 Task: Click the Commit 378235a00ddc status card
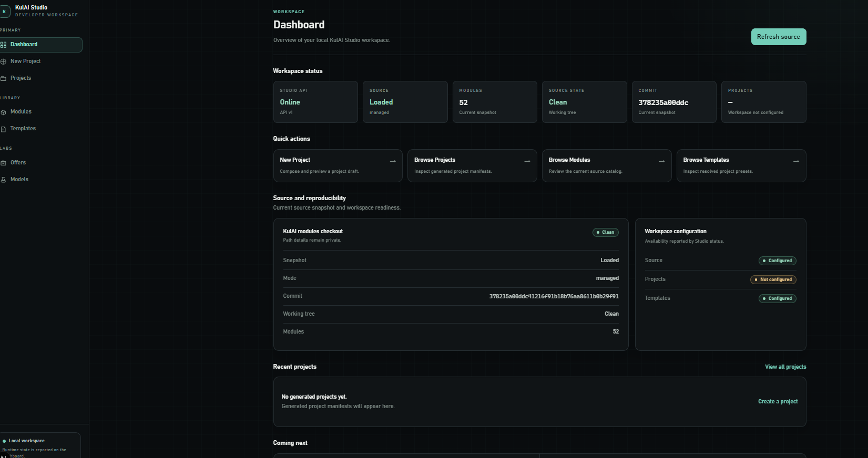674,102
